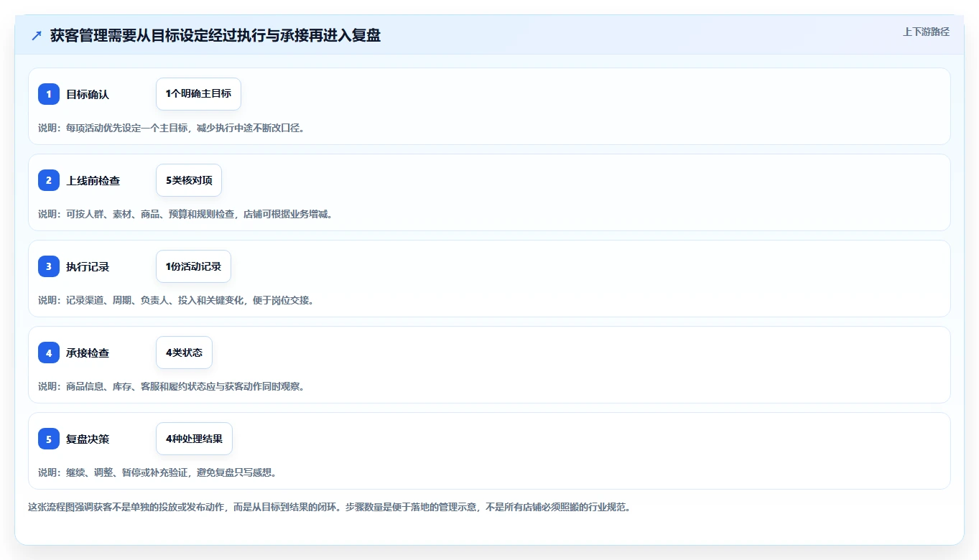Click the step 3 number badge
Viewport: 979px width, 560px height.
pos(49,266)
